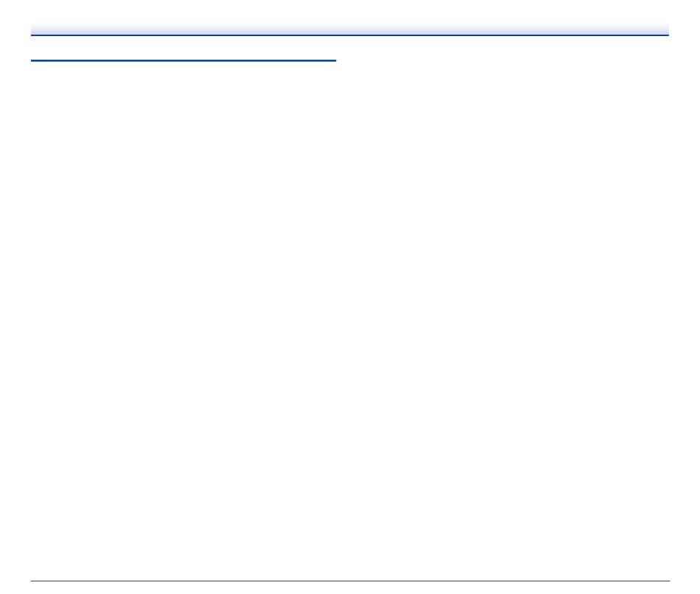Click the short blue section heading underline
This screenshot has height=594, width=700.
click(183, 60)
